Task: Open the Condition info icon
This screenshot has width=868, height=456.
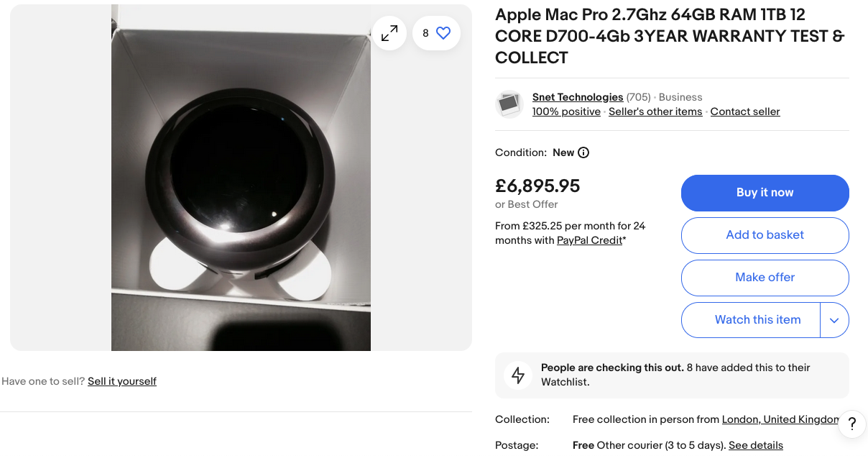Action: coord(583,152)
